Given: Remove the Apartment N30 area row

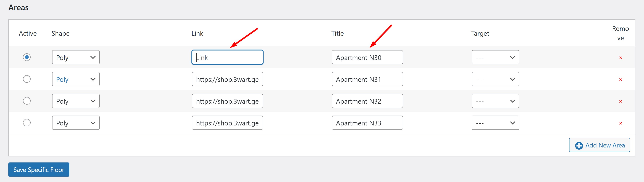Looking at the screenshot, I should [621, 58].
